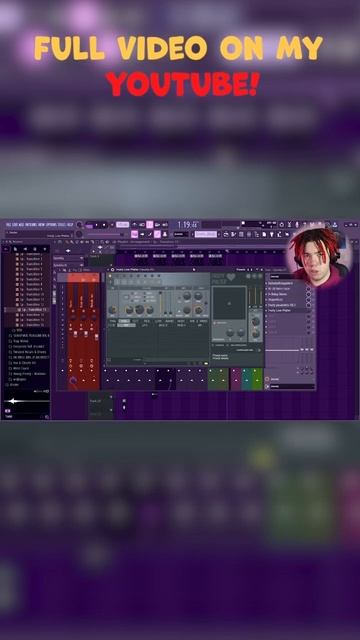This screenshot has width=360, height=640.
Task: Select the olive green mixer track
Action: 218,379
